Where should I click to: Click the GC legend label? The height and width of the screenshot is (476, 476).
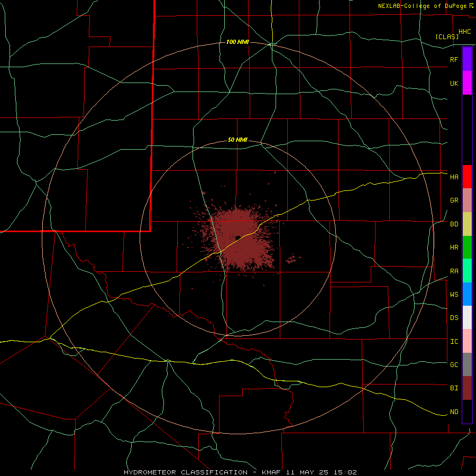point(454,365)
